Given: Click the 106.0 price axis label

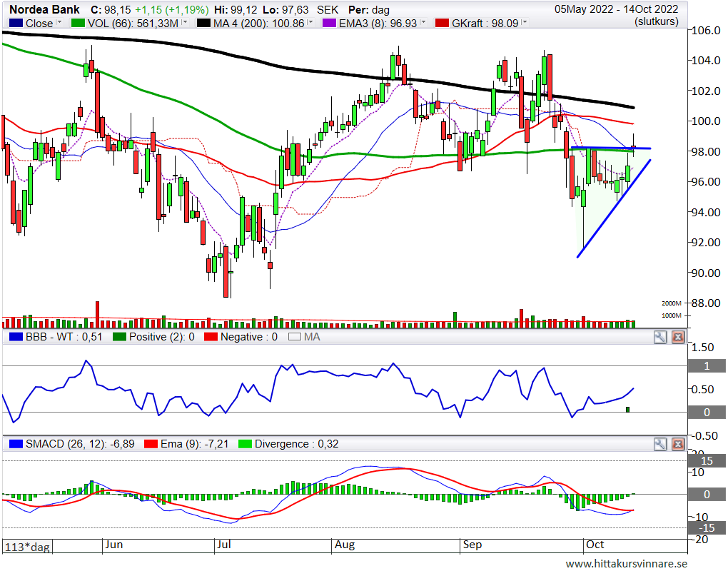Looking at the screenshot, I should pyautogui.click(x=706, y=31).
